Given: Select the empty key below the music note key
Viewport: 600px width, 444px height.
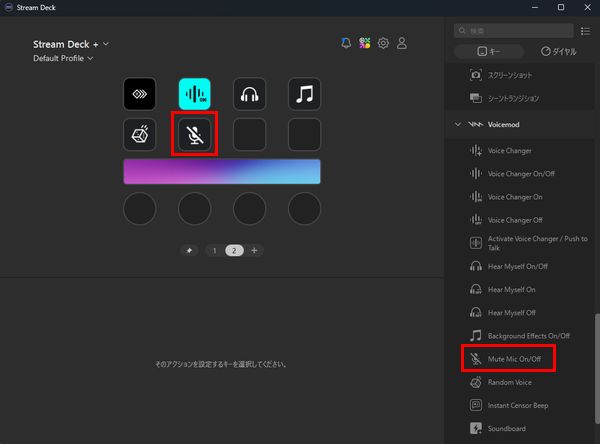Looking at the screenshot, I should 304,134.
